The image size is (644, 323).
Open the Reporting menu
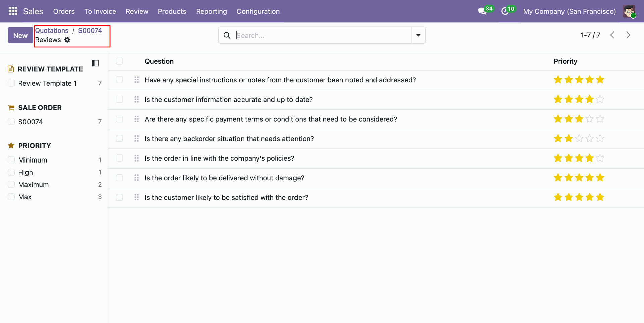pyautogui.click(x=211, y=11)
